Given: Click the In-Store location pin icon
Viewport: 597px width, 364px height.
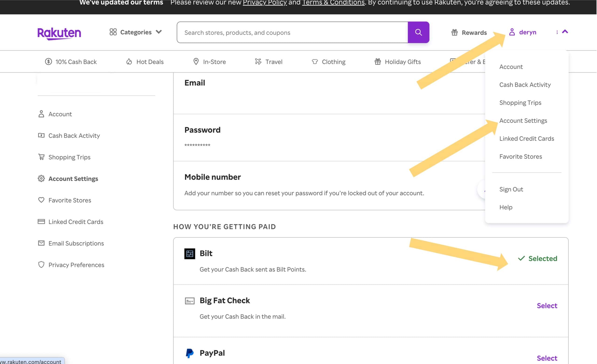Looking at the screenshot, I should 196,62.
